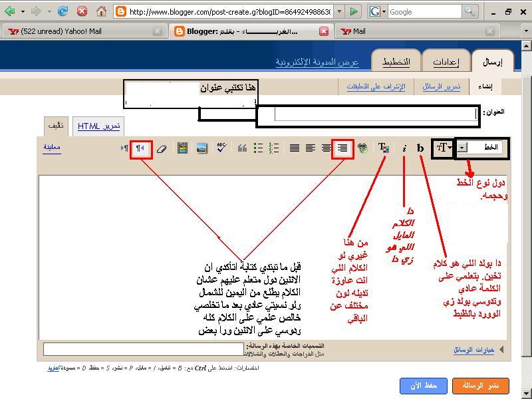Open the search engine chooser dropdown
The image size is (532, 399).
(x=384, y=11)
